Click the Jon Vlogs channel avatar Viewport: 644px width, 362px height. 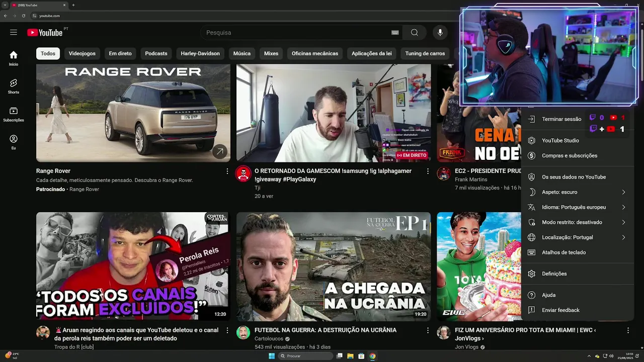[444, 333]
